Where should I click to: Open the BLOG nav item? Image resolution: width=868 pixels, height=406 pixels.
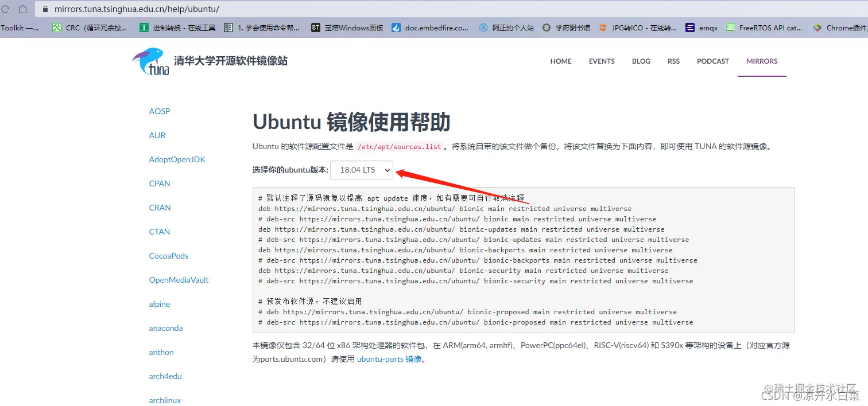tap(641, 61)
